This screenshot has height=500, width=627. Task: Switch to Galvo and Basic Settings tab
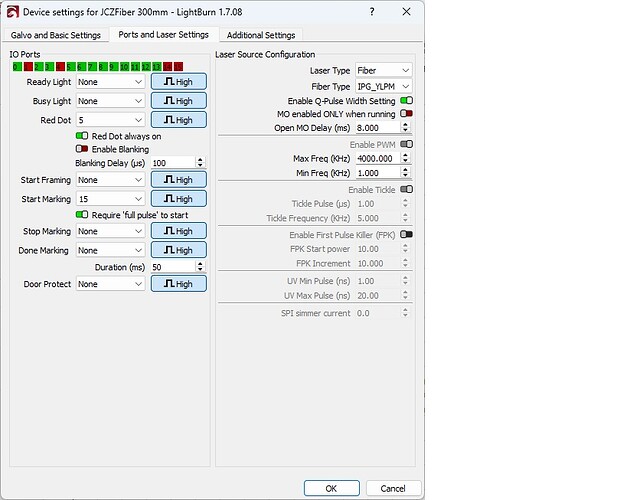point(57,35)
